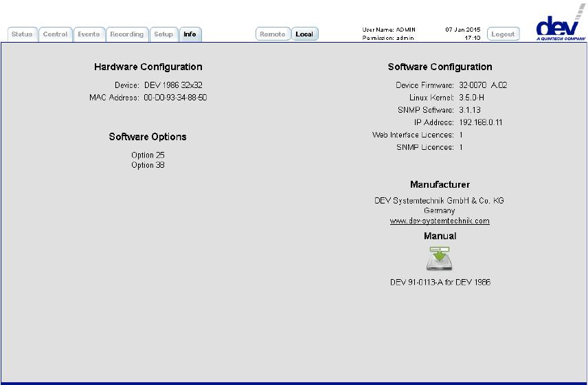Open the Status tab
Image resolution: width=588 pixels, height=385 pixels.
22,34
